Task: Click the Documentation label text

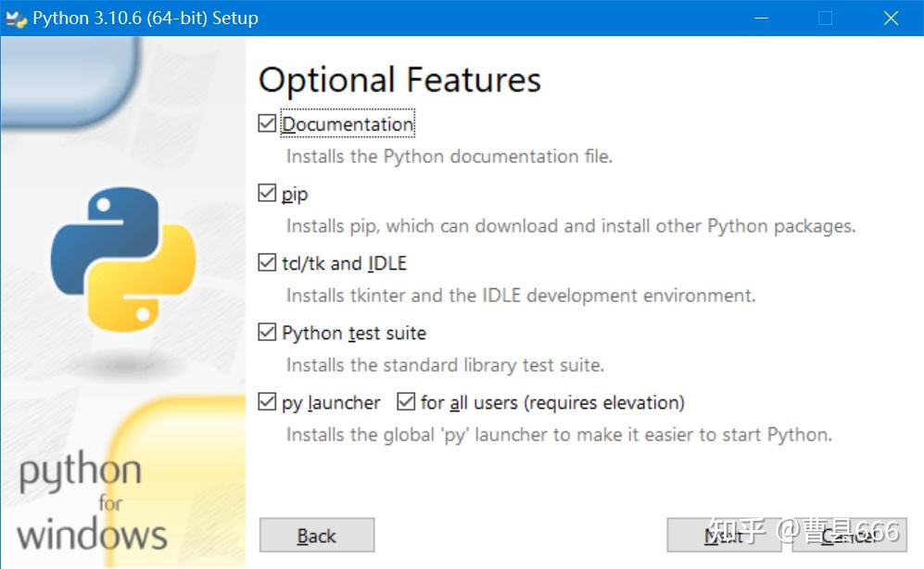Action: point(348,123)
